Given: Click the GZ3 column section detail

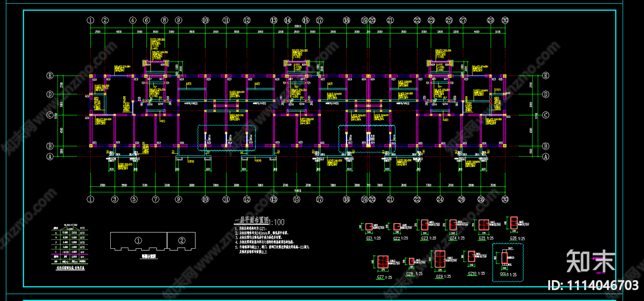Looking at the screenshot, I should pos(425,225).
